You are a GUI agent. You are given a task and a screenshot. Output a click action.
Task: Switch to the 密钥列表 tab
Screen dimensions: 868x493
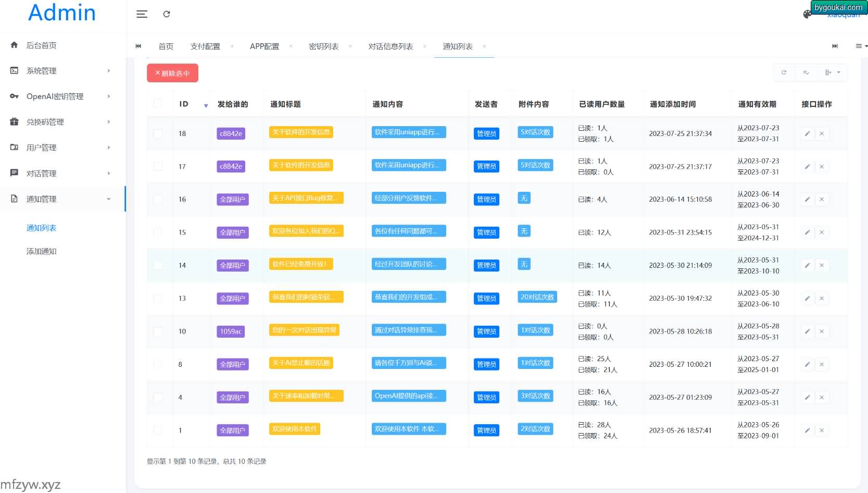(323, 46)
